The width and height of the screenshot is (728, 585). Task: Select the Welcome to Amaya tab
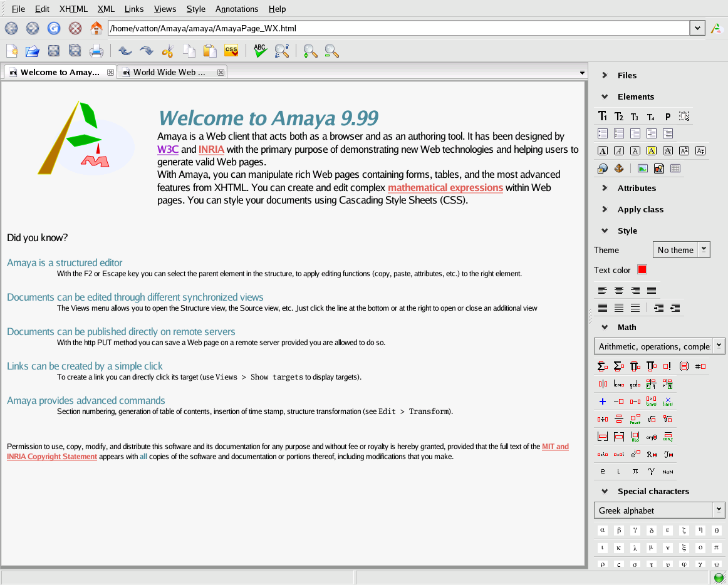coord(60,73)
